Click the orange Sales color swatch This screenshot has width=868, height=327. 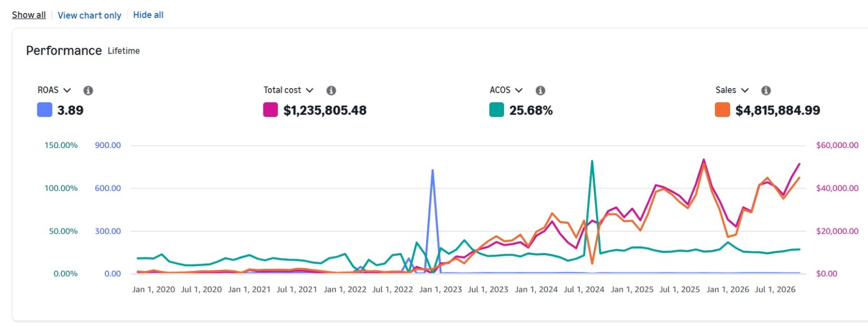722,110
